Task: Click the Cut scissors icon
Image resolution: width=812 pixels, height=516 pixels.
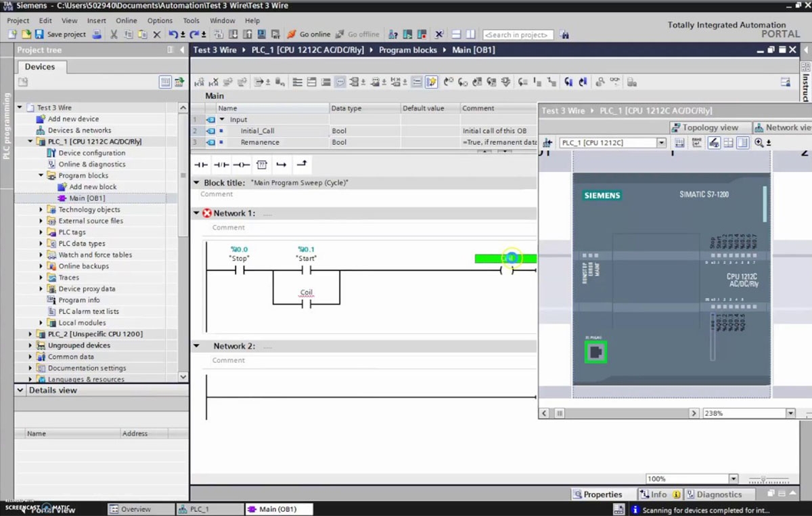Action: (x=114, y=35)
